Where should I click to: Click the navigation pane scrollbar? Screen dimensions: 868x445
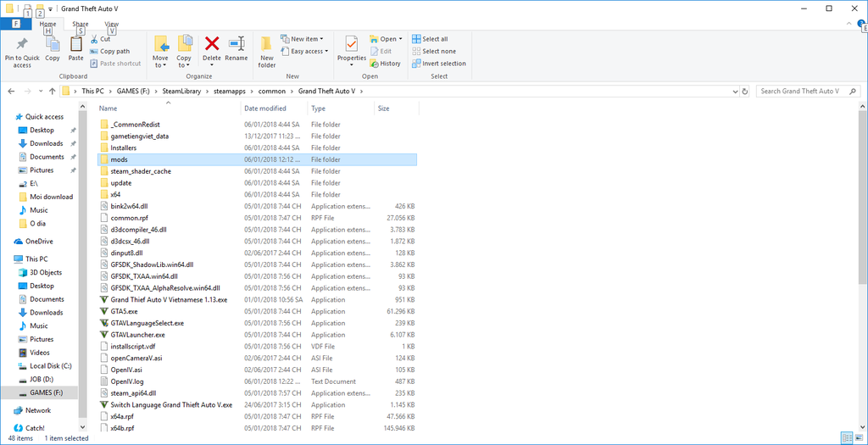tap(83, 265)
